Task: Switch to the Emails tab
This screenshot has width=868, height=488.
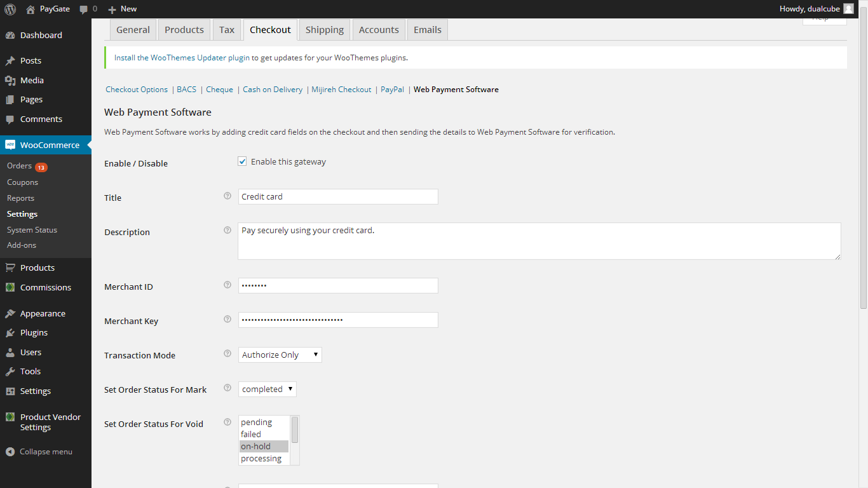Action: coord(428,30)
